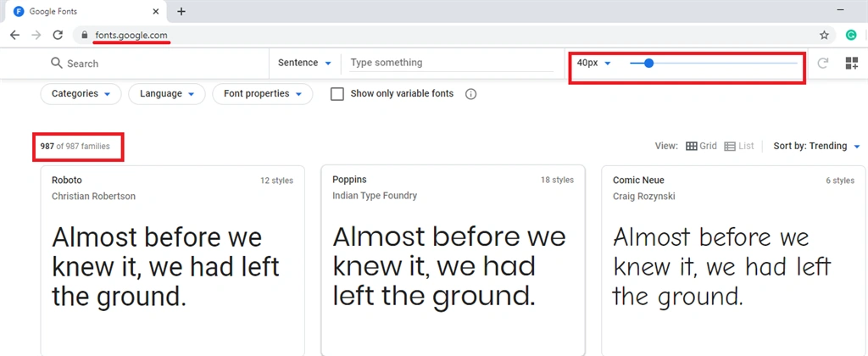Click the 987 of 987 families count
868x356 pixels.
pyautogui.click(x=75, y=146)
